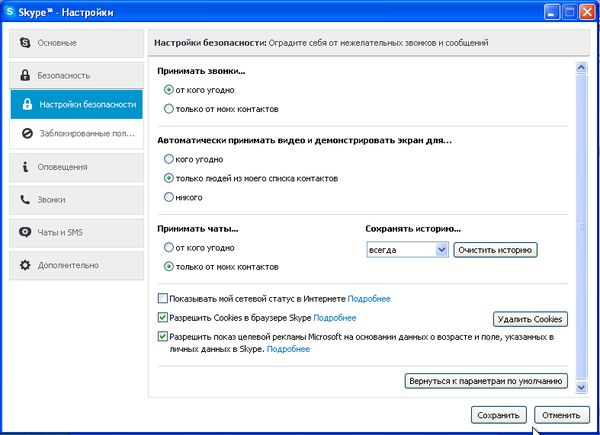Viewport: 600px width, 435px height.
Task: Select 'никого' for automatic video
Action: (168, 197)
